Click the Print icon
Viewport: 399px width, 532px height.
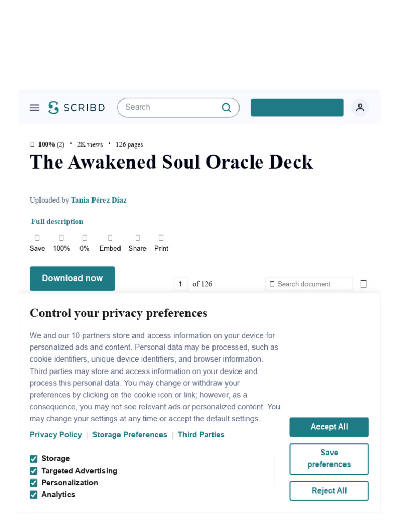pyautogui.click(x=161, y=237)
